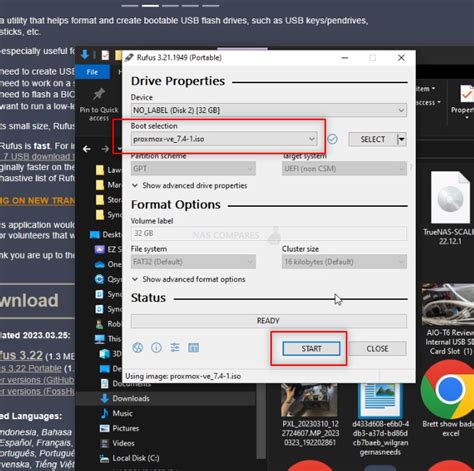Open the File system FAT32 dropdown
This screenshot has width=474, height=471.
[x=193, y=262]
